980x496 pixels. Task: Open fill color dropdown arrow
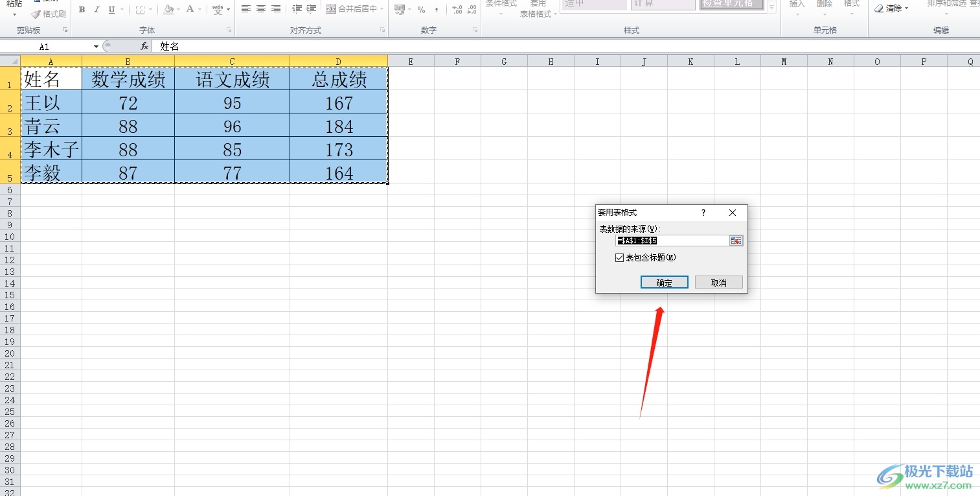[179, 10]
